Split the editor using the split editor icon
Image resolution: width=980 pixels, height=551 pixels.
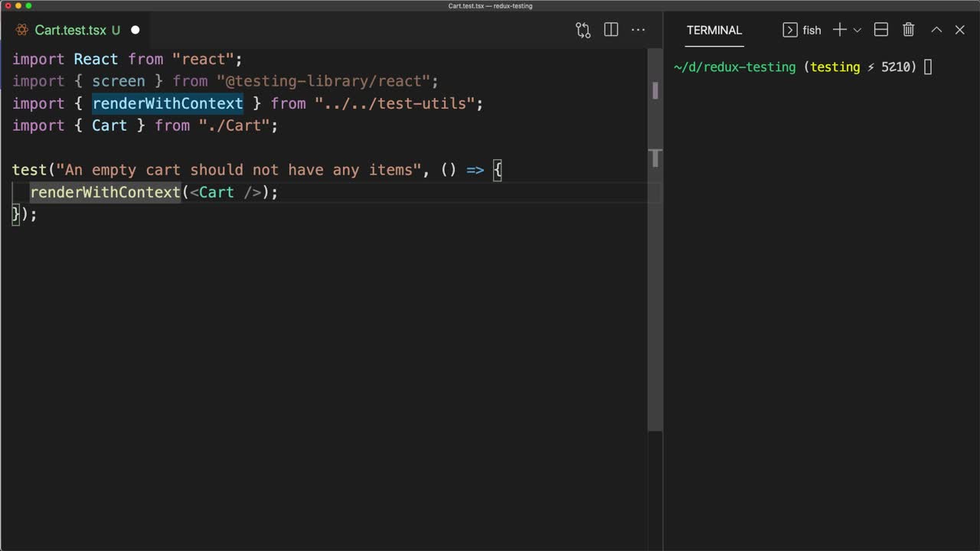(610, 30)
